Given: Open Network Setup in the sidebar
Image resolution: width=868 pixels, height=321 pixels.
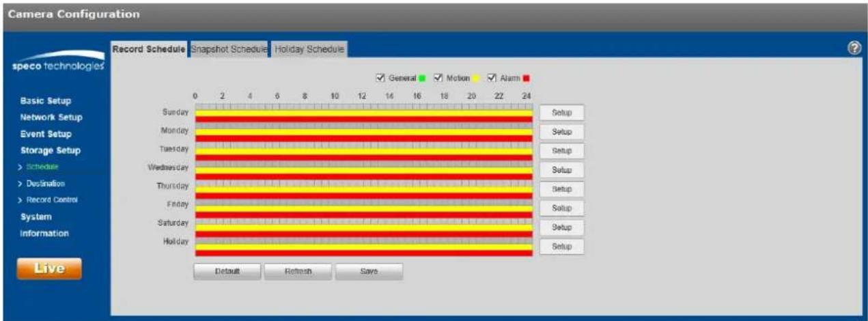Looking at the screenshot, I should [51, 117].
